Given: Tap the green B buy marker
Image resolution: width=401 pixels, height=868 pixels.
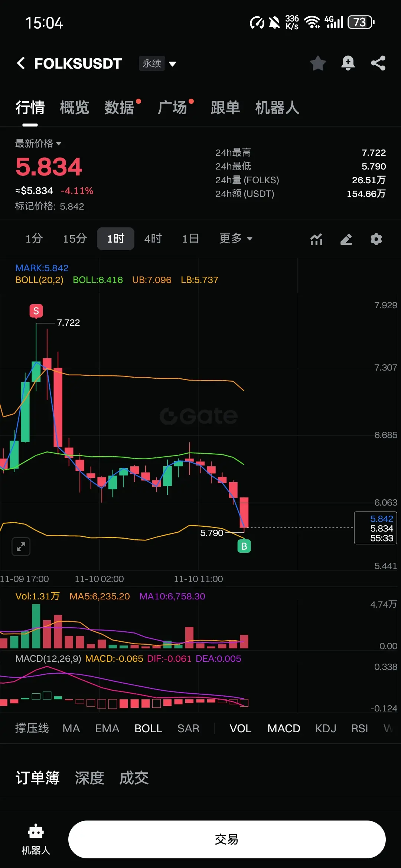Looking at the screenshot, I should tap(244, 546).
